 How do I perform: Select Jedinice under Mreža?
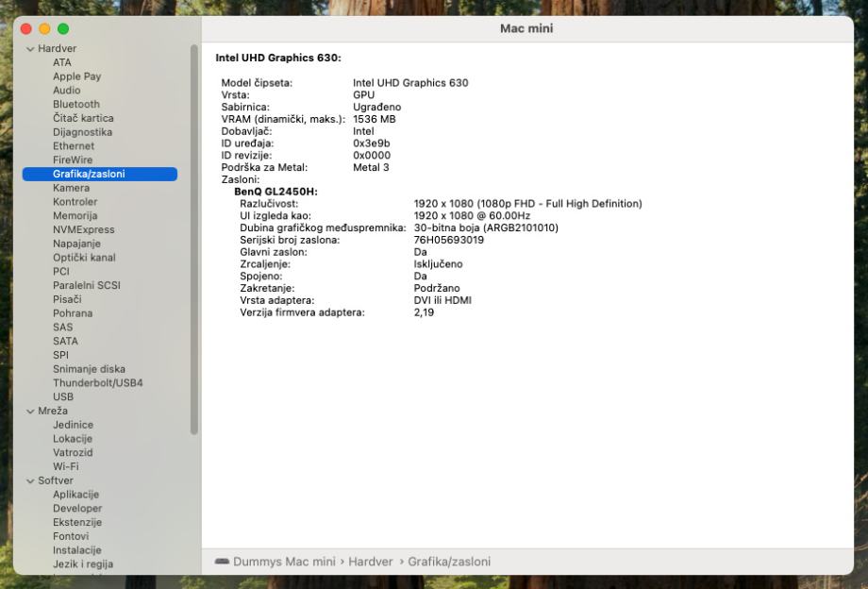(73, 425)
